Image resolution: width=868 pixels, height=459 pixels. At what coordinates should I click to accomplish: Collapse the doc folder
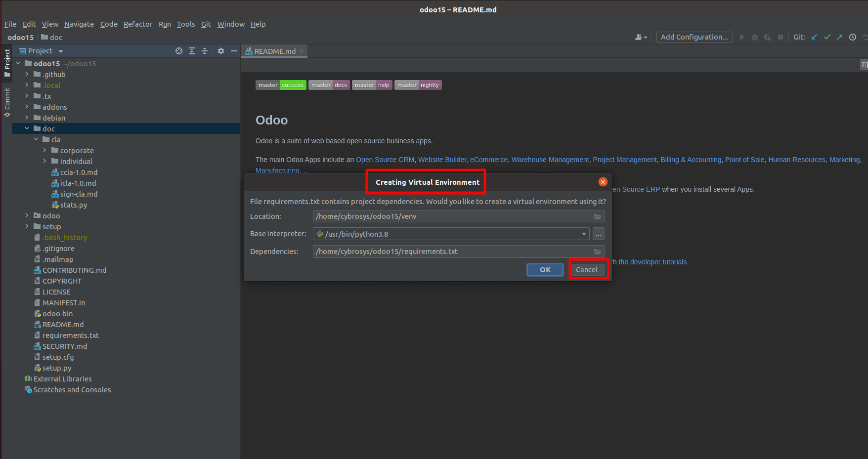tap(27, 128)
